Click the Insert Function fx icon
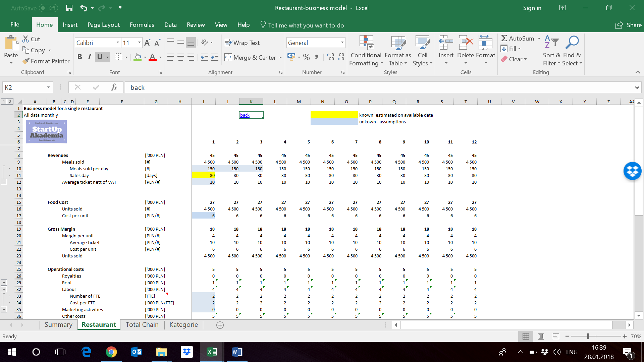 pos(114,87)
